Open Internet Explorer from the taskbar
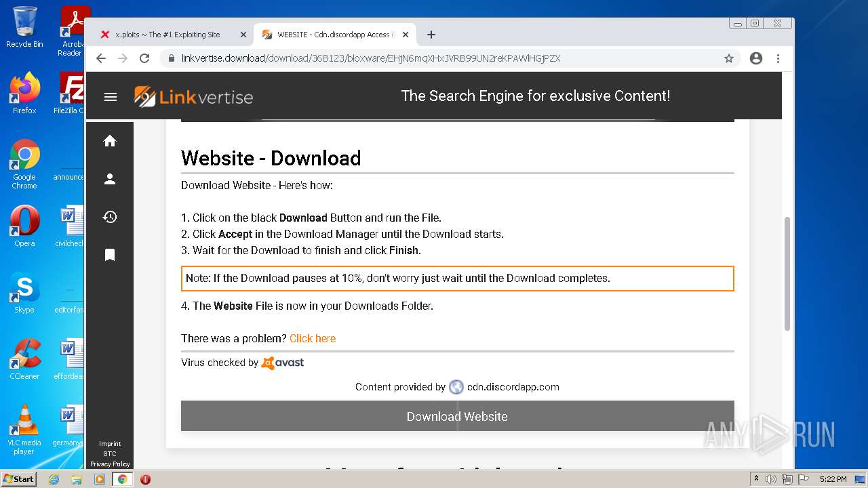 point(54,479)
